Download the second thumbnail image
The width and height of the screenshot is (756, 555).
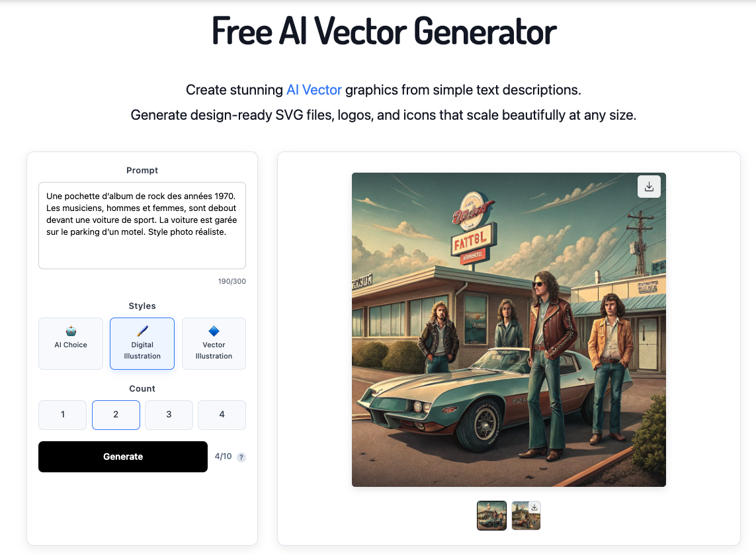(534, 507)
